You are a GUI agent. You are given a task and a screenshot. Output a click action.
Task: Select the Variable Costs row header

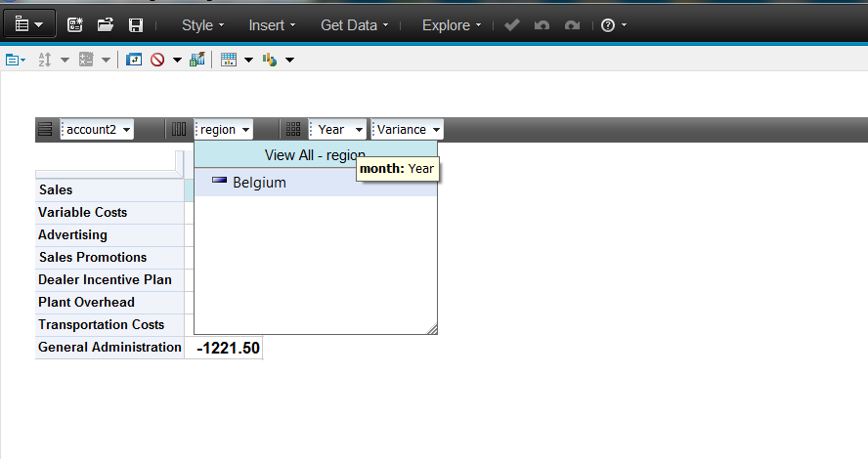(x=109, y=213)
